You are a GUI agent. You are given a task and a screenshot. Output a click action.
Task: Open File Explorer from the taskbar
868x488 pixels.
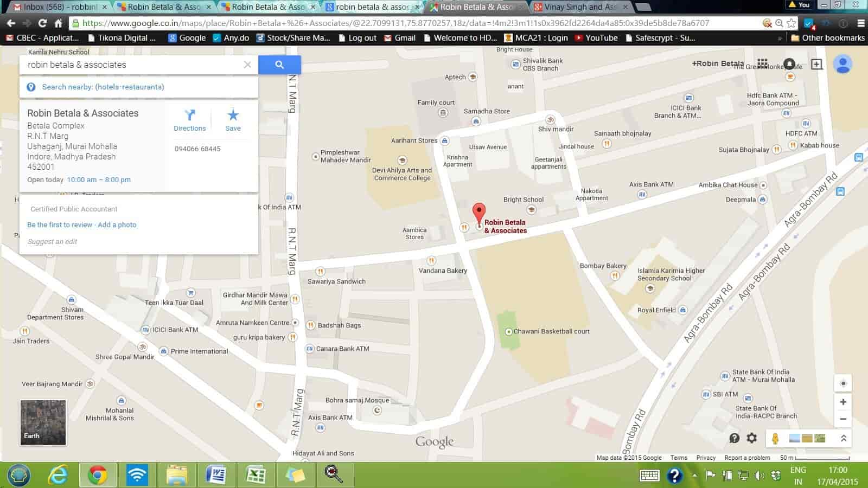click(x=177, y=476)
